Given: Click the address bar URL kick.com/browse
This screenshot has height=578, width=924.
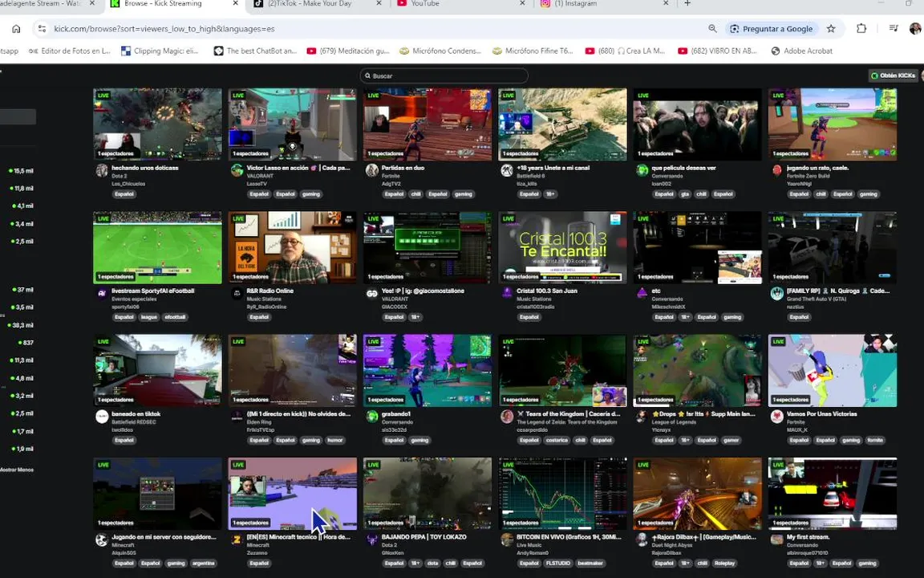Looking at the screenshot, I should click(164, 28).
